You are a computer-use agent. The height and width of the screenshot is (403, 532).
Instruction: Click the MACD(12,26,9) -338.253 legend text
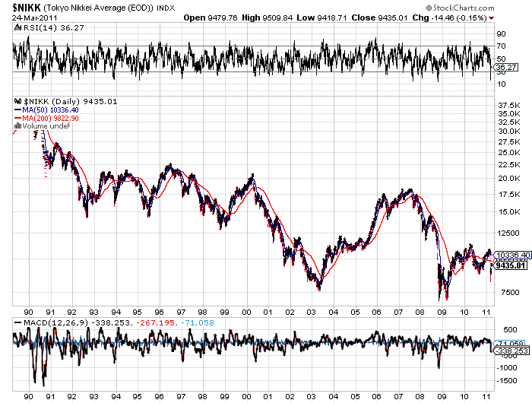point(76,323)
